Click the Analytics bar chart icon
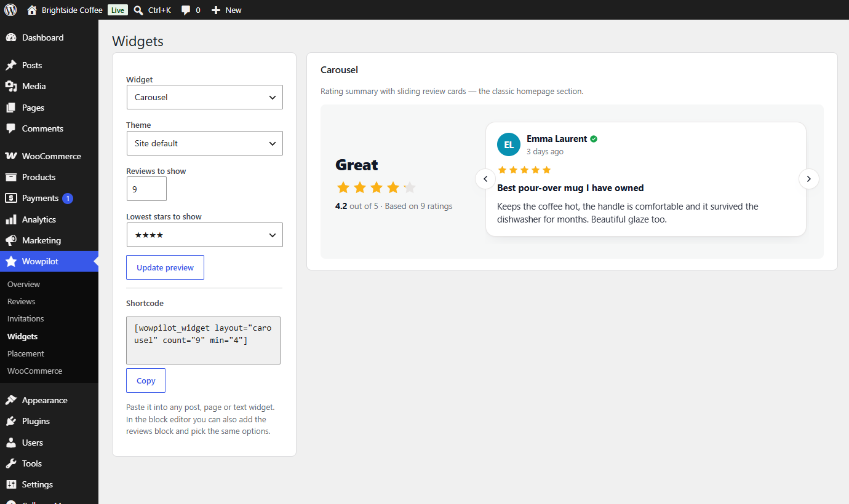This screenshot has width=849, height=504. click(x=11, y=219)
